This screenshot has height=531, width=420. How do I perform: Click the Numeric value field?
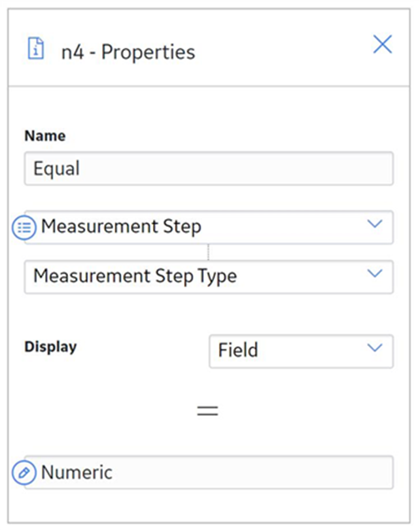pos(209,472)
